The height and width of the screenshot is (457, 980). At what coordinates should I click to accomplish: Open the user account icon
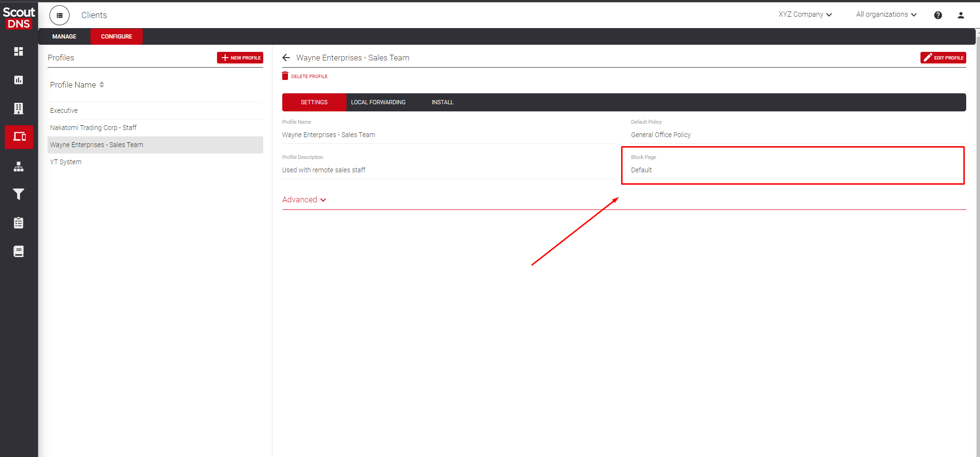click(x=960, y=15)
